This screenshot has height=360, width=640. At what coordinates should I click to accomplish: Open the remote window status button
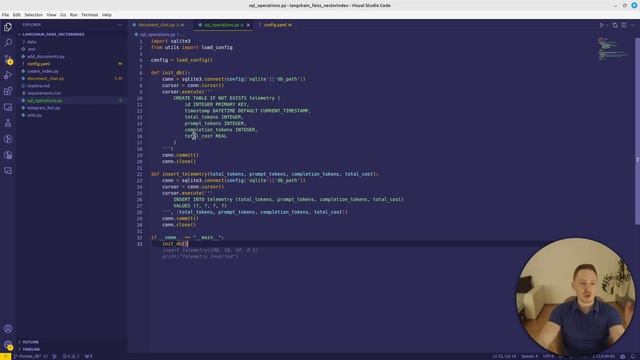[x=5, y=356]
